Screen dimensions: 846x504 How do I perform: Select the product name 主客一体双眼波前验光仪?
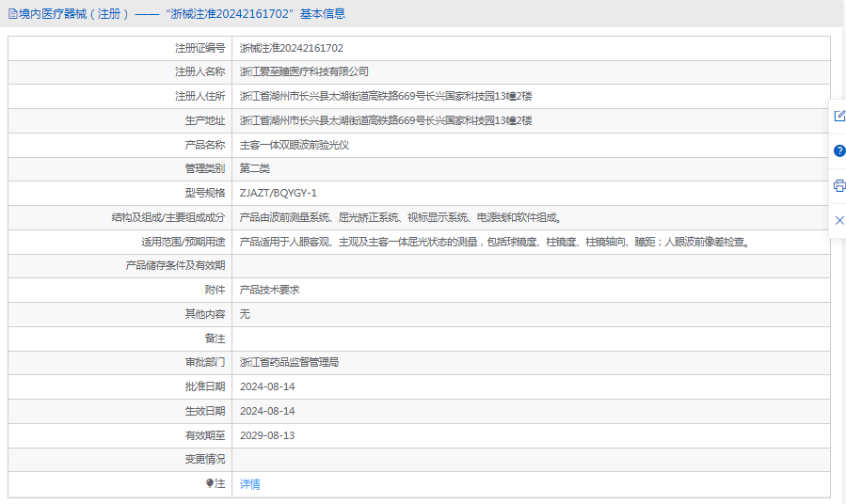295,145
